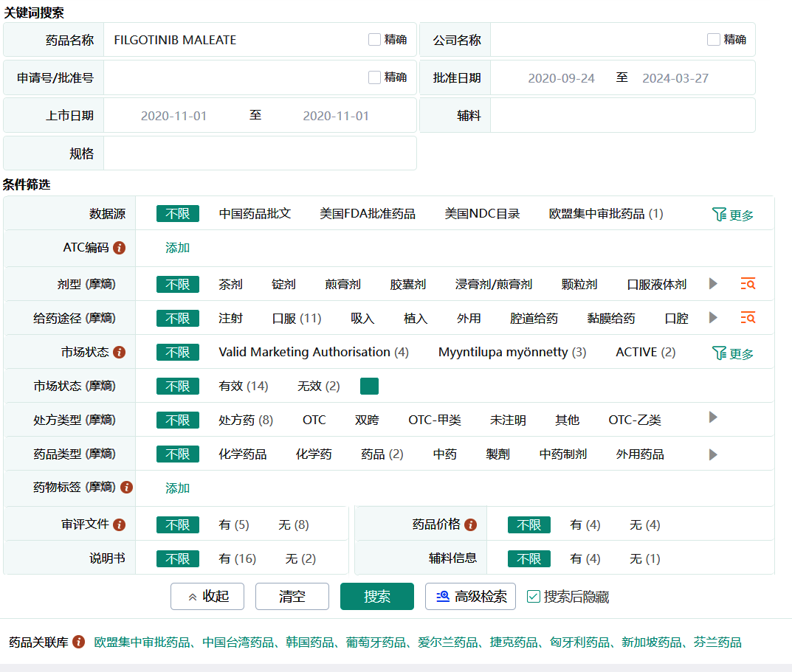Click the info icon next to 药品关联库
The height and width of the screenshot is (672, 792).
pyautogui.click(x=79, y=642)
